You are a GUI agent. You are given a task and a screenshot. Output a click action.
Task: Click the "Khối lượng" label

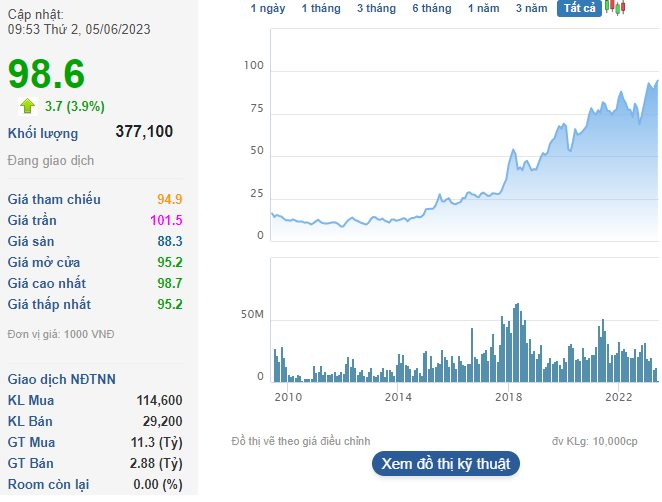(x=43, y=133)
